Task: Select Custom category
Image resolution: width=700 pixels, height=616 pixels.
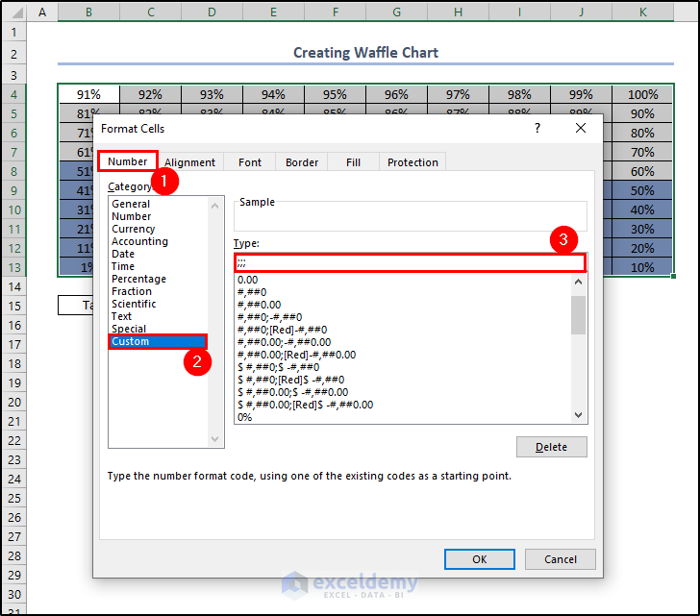Action: pos(157,341)
